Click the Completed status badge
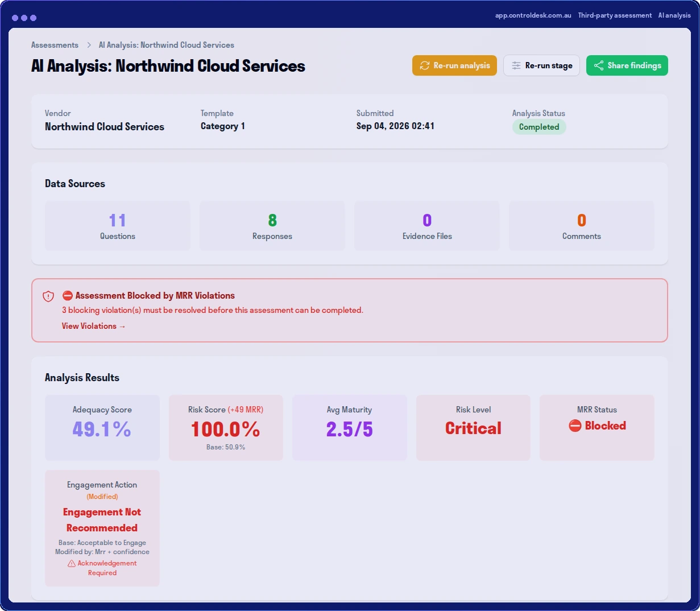 click(x=539, y=127)
